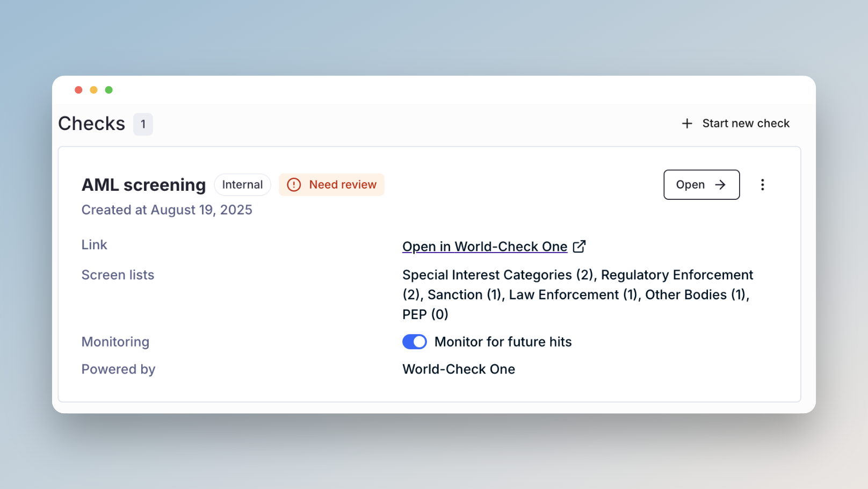This screenshot has width=868, height=489.
Task: Click the Checks section heading
Action: coord(91,124)
